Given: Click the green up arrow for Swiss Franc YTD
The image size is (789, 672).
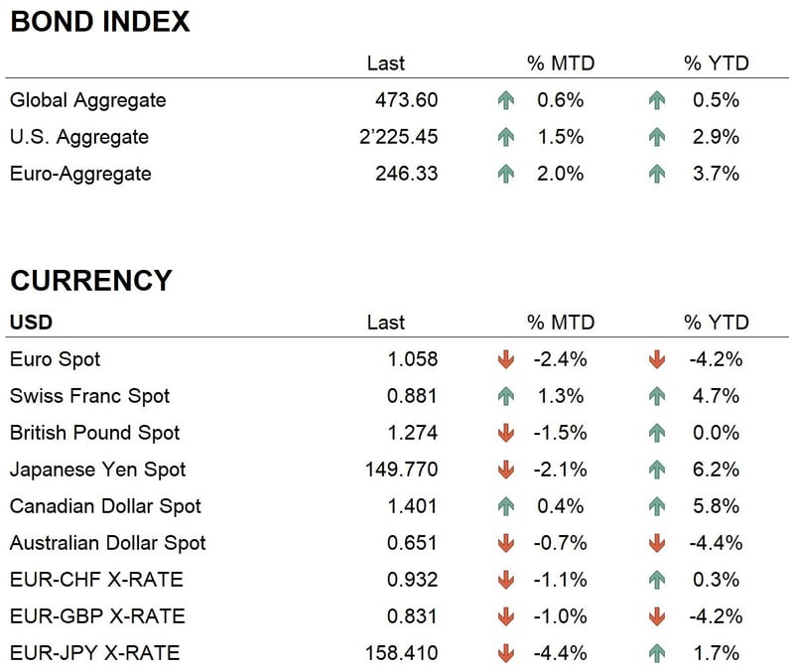Looking at the screenshot, I should pos(656,396).
